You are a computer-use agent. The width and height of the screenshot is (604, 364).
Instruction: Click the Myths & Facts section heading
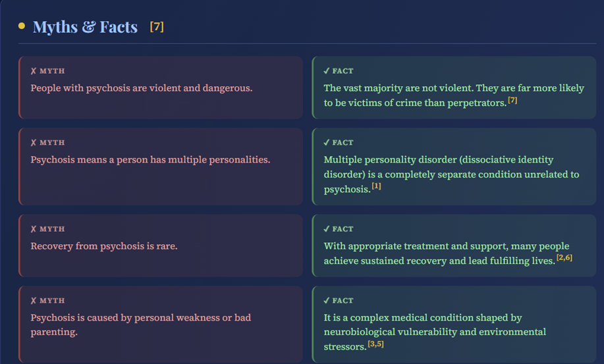pyautogui.click(x=85, y=27)
